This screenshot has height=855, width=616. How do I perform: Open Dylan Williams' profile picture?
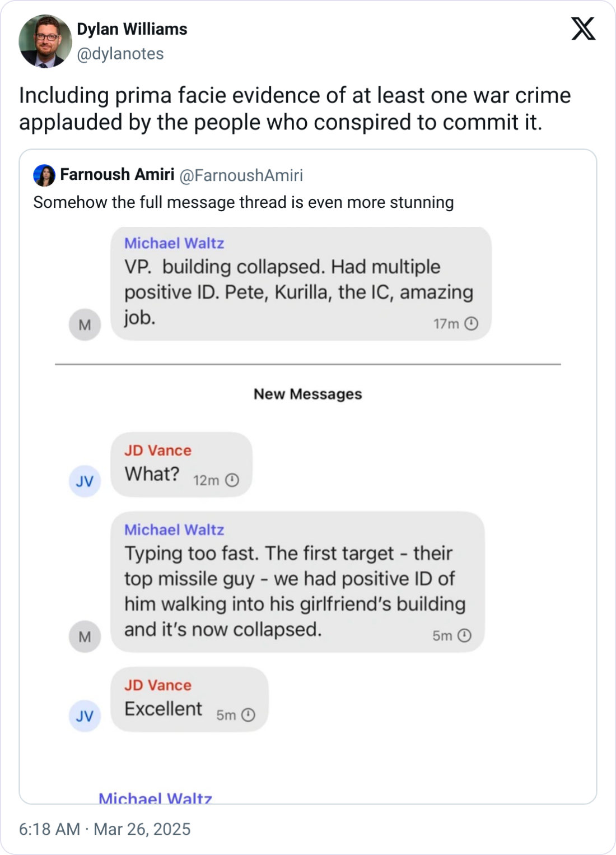45,41
